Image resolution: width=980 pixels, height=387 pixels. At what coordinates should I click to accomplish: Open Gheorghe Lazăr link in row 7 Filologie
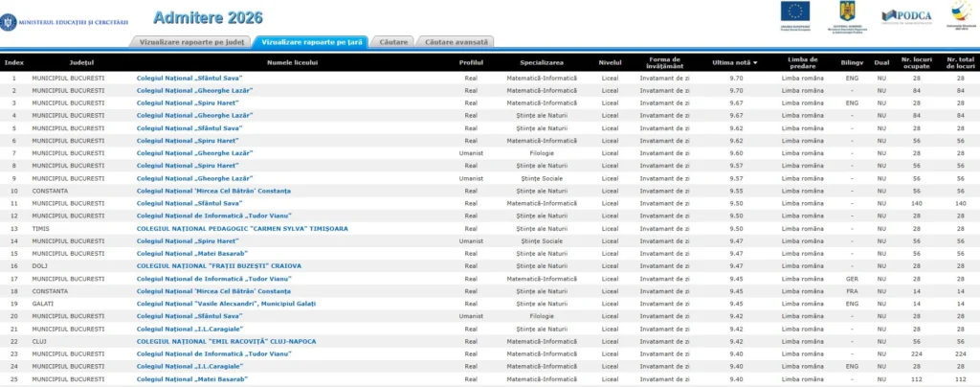(195, 153)
